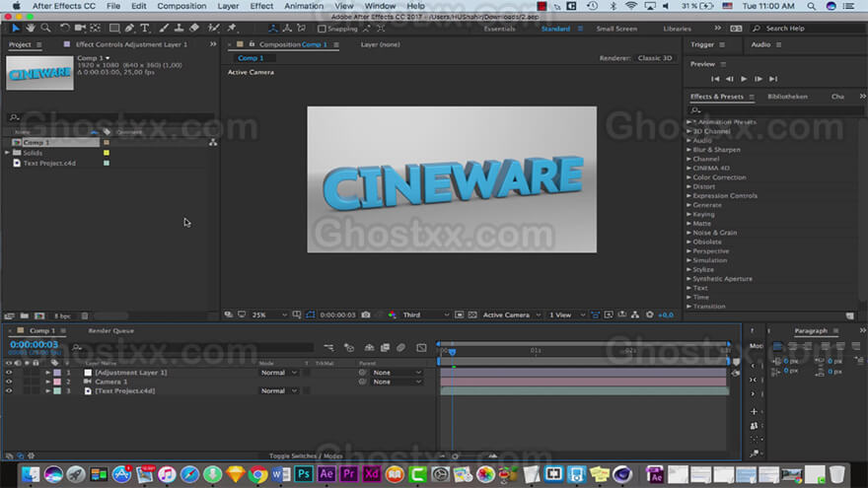The height and width of the screenshot is (488, 868).
Task: Open Camera 1 parent None dropdown
Action: [397, 382]
